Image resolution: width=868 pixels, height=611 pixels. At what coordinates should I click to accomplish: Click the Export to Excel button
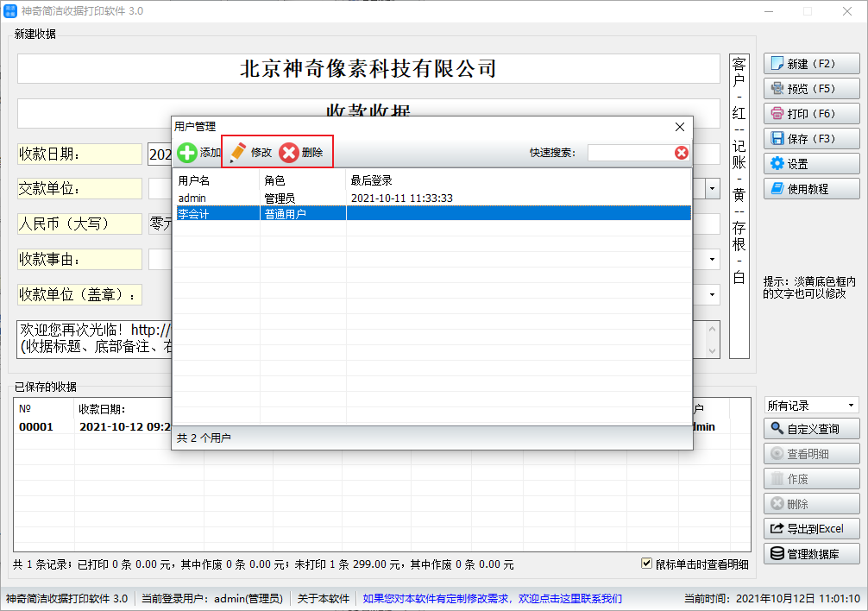tap(811, 529)
